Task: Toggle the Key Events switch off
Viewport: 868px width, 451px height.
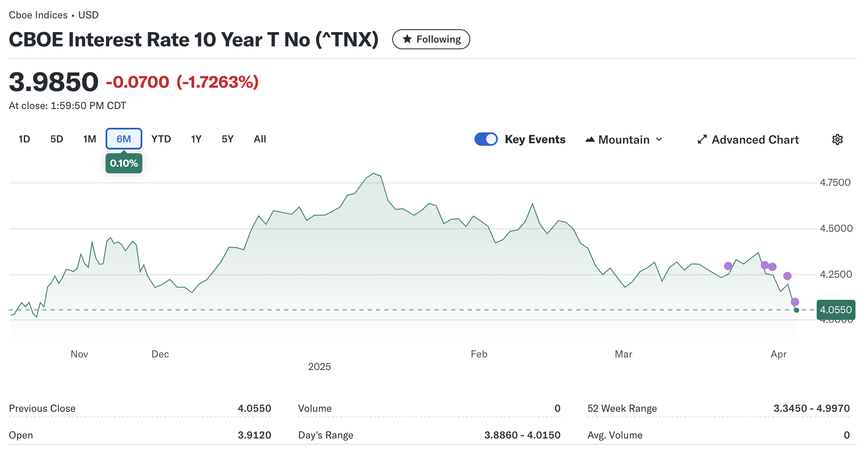Action: [486, 139]
